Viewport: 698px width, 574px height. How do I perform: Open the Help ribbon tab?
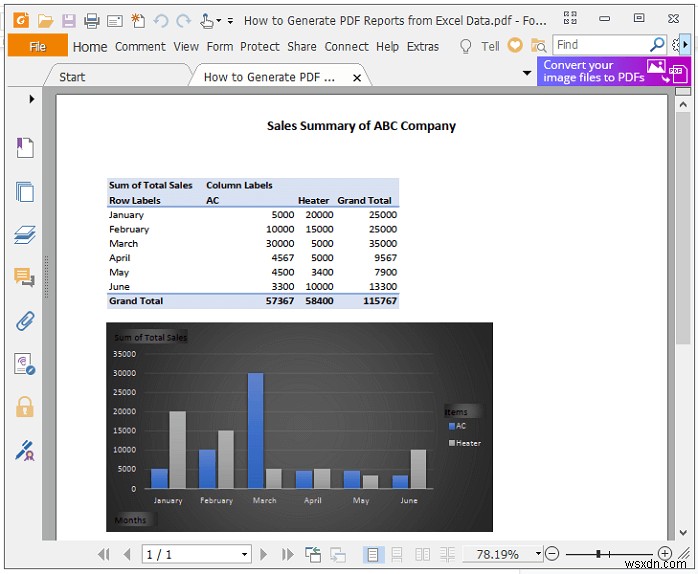pyautogui.click(x=387, y=46)
